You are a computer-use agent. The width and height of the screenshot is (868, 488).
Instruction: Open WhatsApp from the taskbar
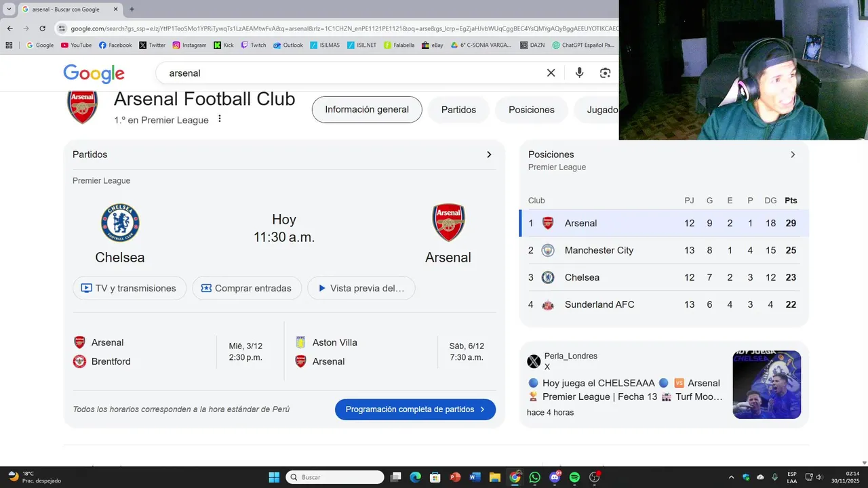click(x=534, y=477)
